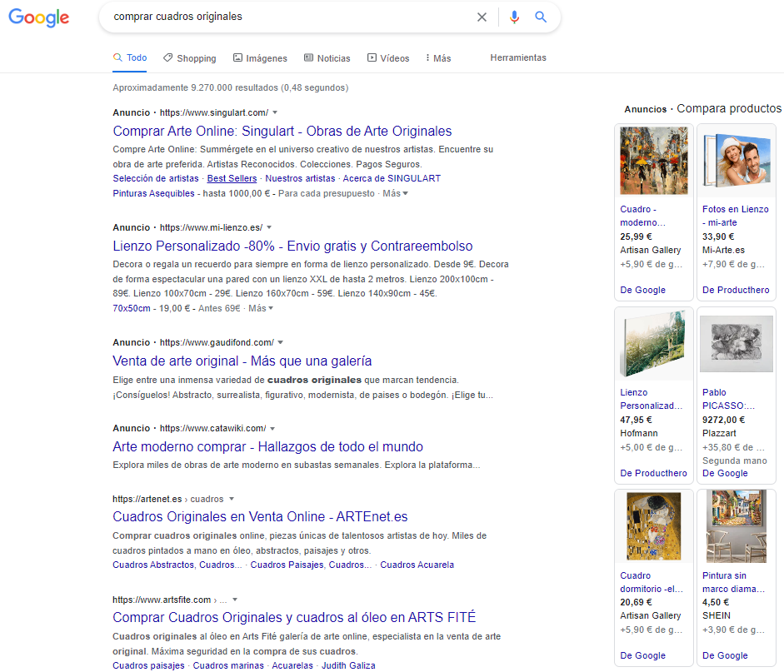This screenshot has height=672, width=784.
Task: Open the Klimt Cuadro dormitorio thumbnail
Action: coord(653,526)
